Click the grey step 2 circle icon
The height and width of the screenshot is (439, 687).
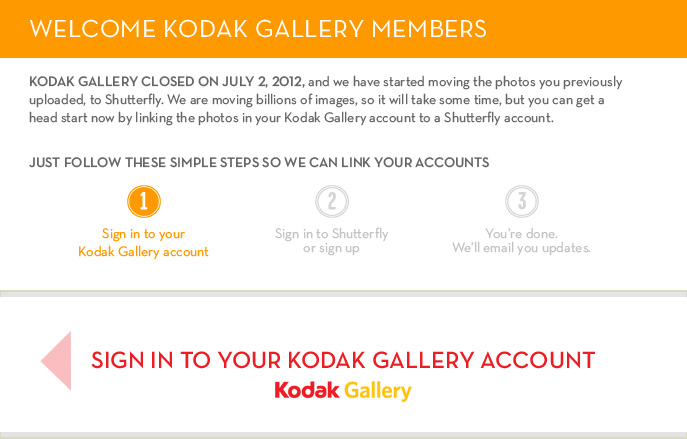click(332, 202)
